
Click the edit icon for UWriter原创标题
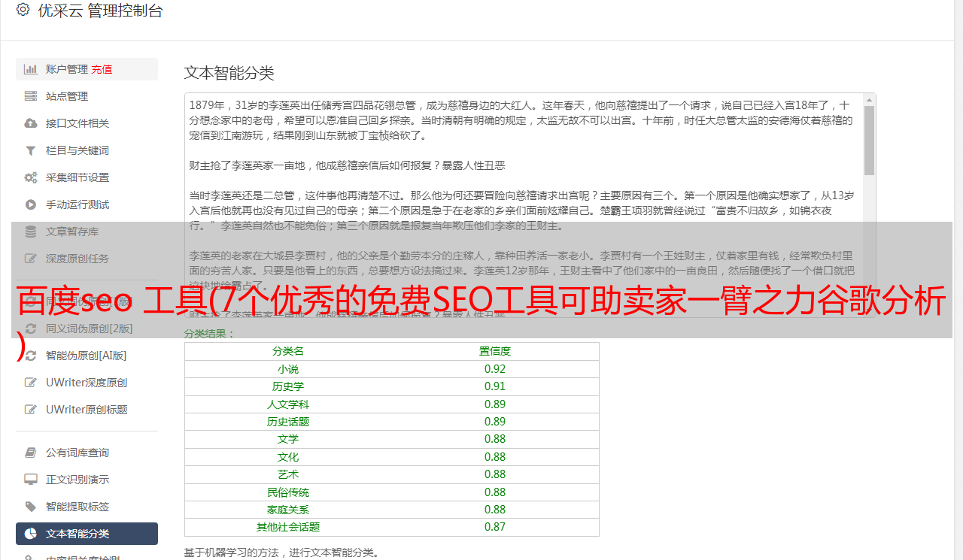click(x=31, y=410)
